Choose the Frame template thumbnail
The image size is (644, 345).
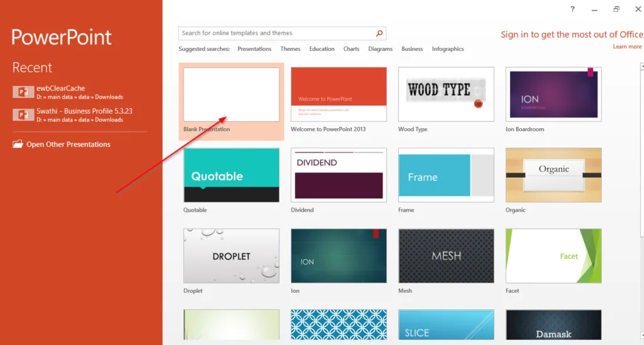click(x=446, y=175)
